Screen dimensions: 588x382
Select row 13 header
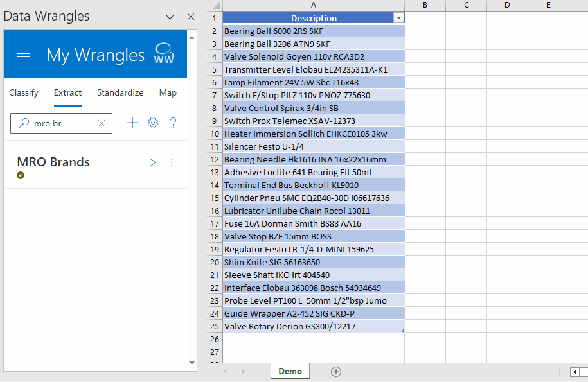(215, 172)
